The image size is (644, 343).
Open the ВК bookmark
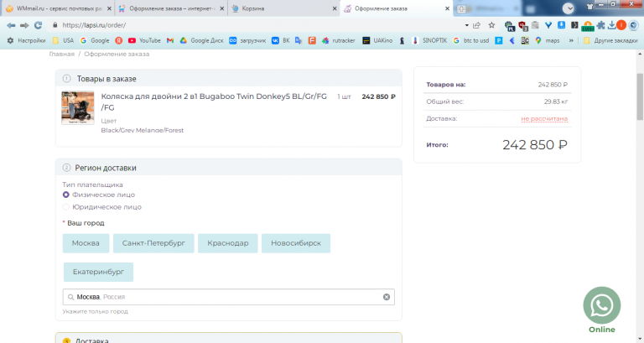(x=281, y=40)
